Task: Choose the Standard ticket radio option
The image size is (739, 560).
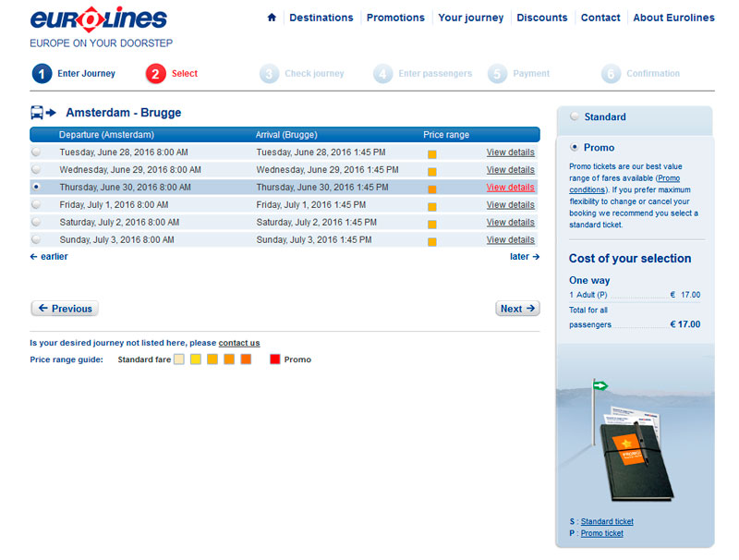Action: [574, 116]
